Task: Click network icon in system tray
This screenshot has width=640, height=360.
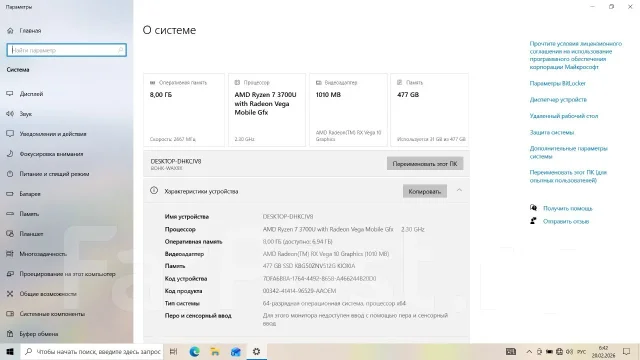Action: tap(560, 351)
